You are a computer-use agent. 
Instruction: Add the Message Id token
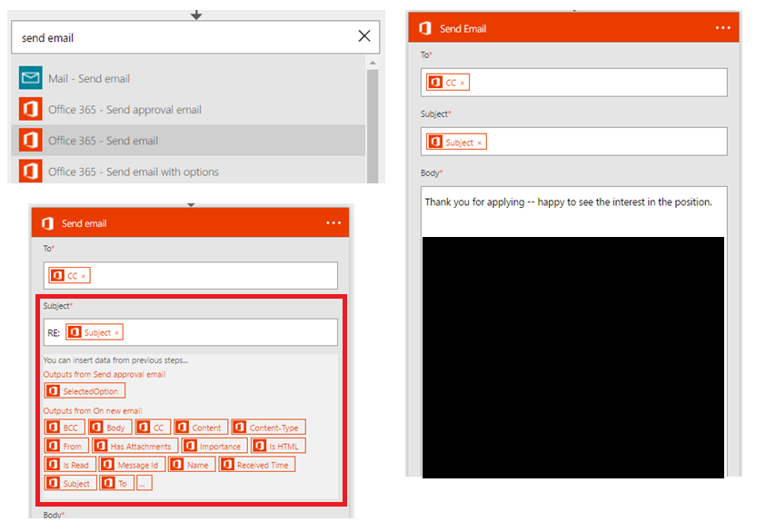[132, 465]
